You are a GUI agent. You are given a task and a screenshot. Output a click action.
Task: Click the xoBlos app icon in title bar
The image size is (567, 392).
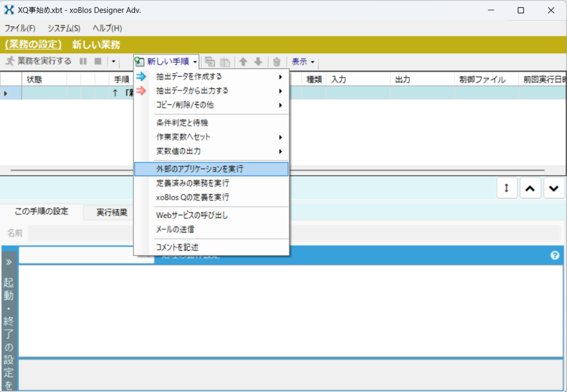click(9, 10)
